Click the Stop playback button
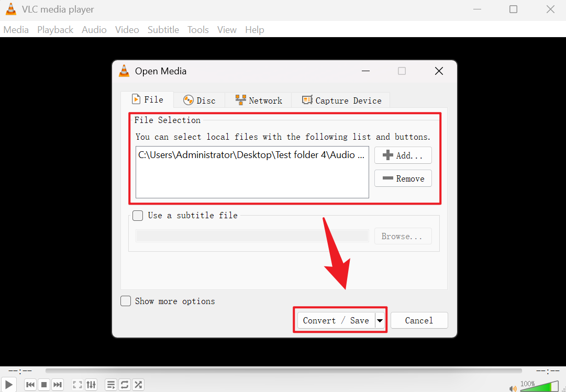 point(44,385)
